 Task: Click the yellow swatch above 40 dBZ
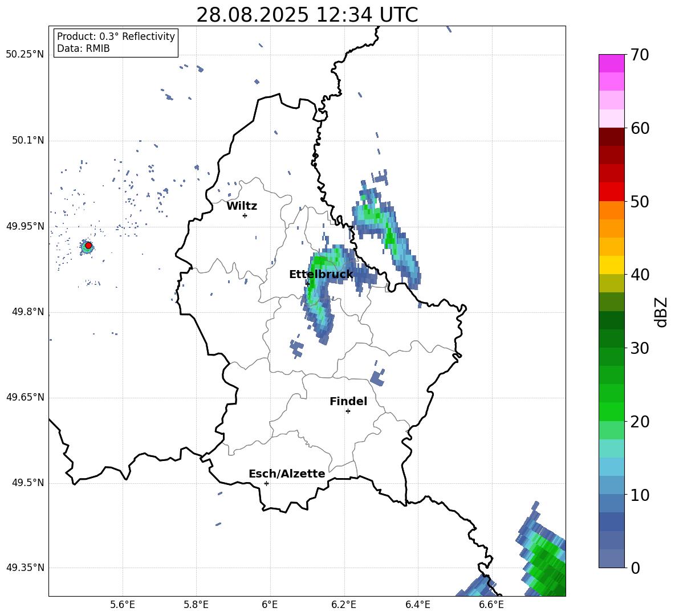pos(611,265)
